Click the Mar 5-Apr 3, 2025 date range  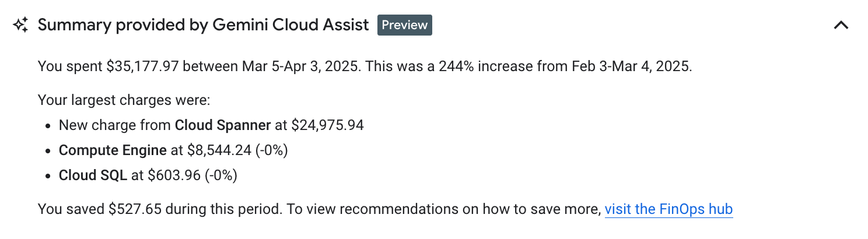300,66
